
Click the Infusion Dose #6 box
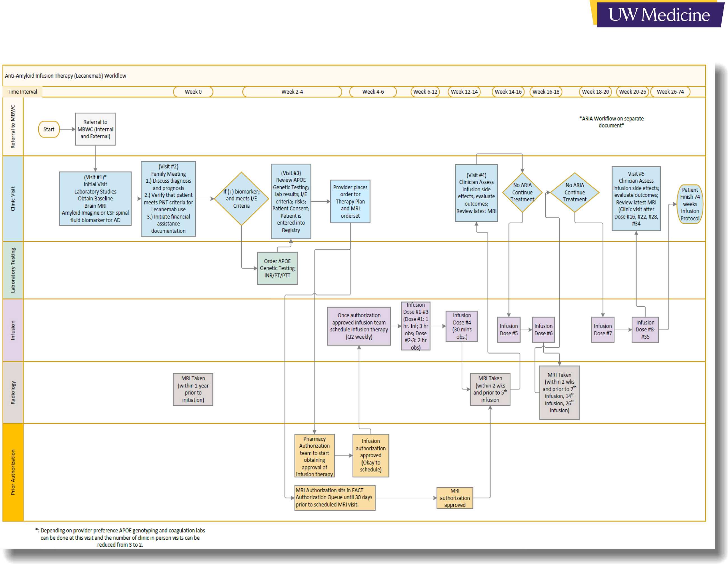tap(543, 330)
